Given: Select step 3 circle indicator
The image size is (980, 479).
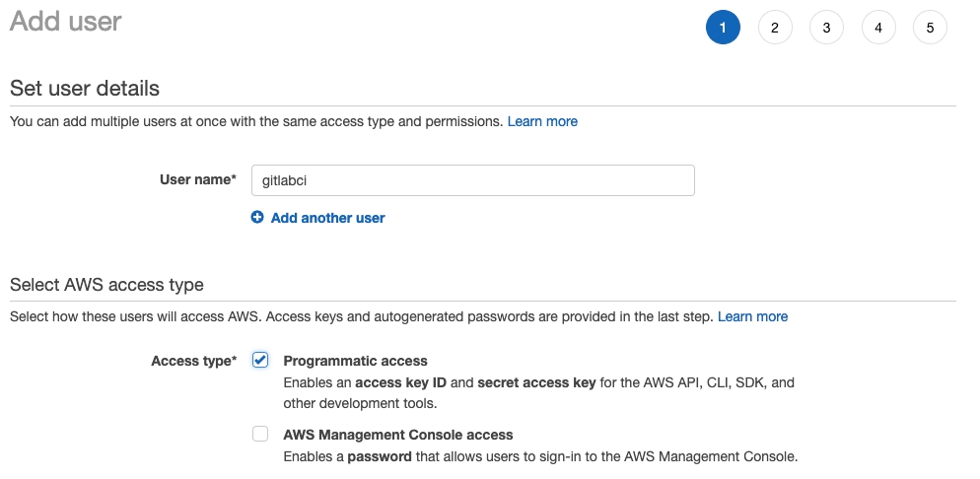Looking at the screenshot, I should pyautogui.click(x=826, y=28).
